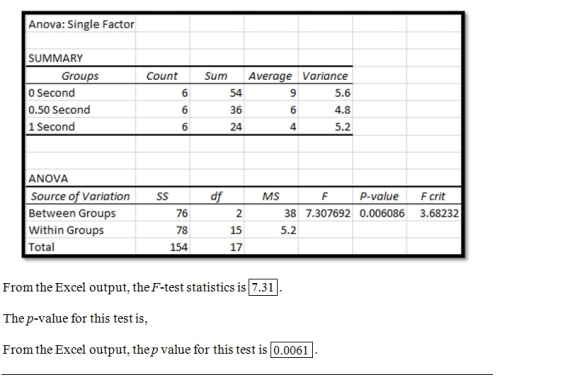This screenshot has width=580, height=387.
Task: Select the 'Within Groups' row label
Action: point(66,230)
